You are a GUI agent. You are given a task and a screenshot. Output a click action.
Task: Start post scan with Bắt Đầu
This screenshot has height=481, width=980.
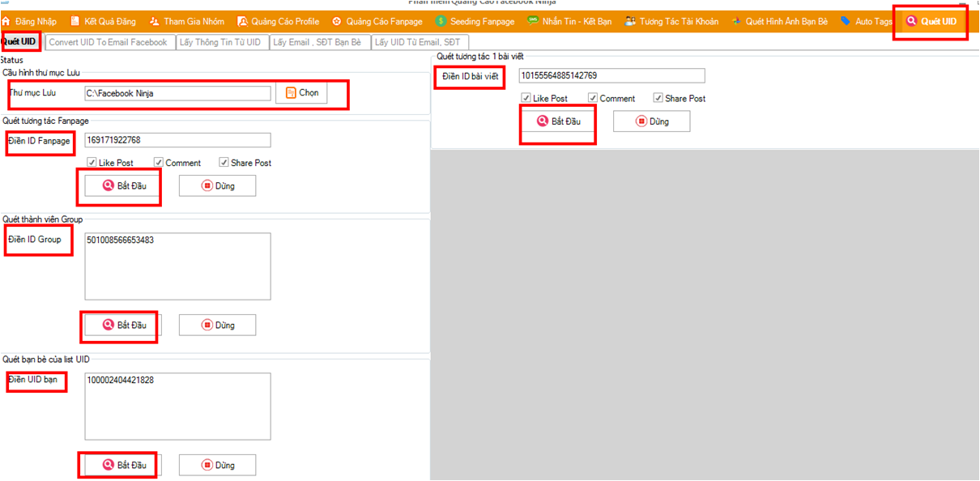point(557,121)
